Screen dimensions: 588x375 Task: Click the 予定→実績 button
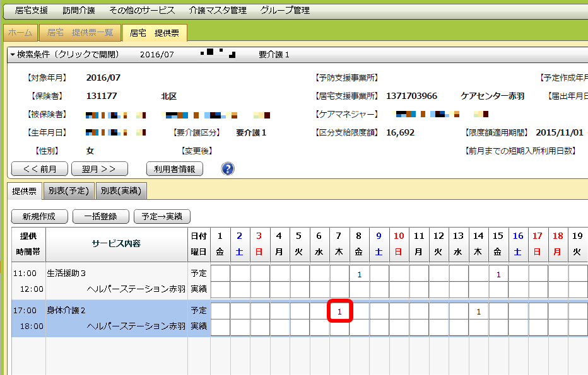(162, 216)
